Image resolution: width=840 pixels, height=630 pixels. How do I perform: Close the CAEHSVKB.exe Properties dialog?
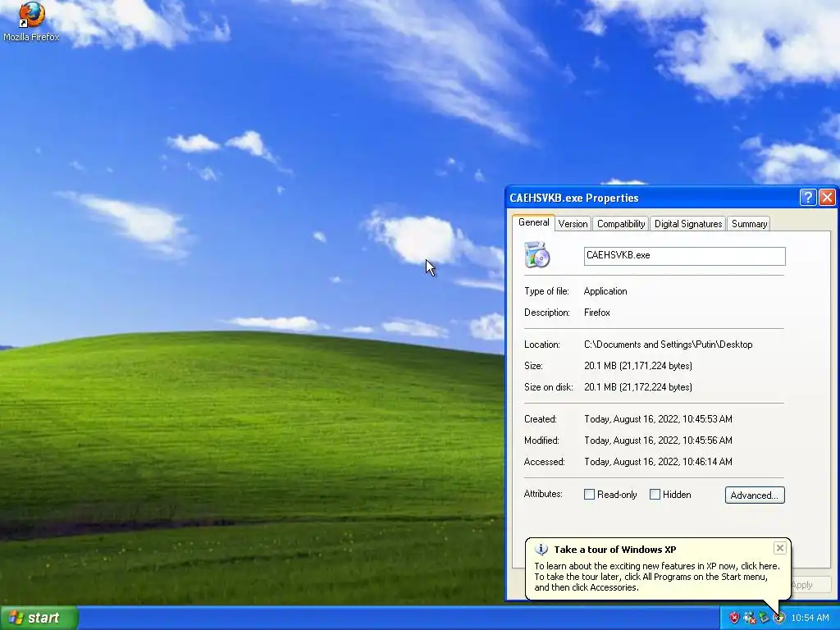coord(827,198)
